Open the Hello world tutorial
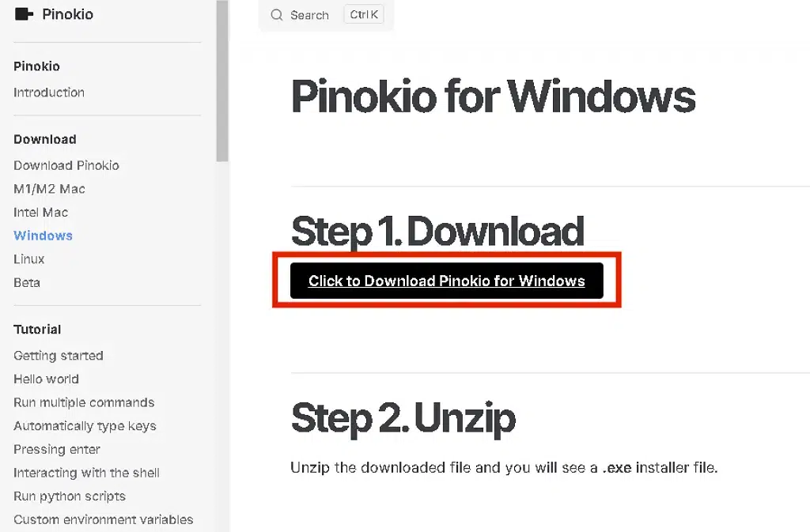The width and height of the screenshot is (810, 532). pyautogui.click(x=47, y=379)
